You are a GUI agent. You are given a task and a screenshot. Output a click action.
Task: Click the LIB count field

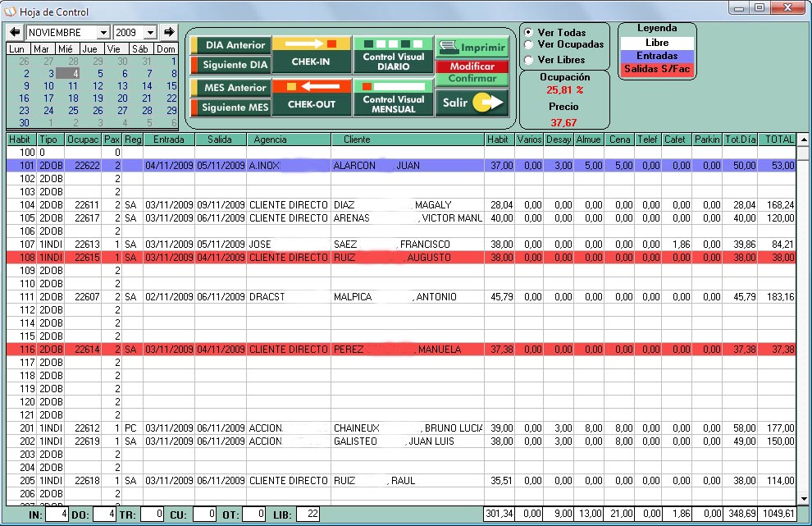(308, 515)
